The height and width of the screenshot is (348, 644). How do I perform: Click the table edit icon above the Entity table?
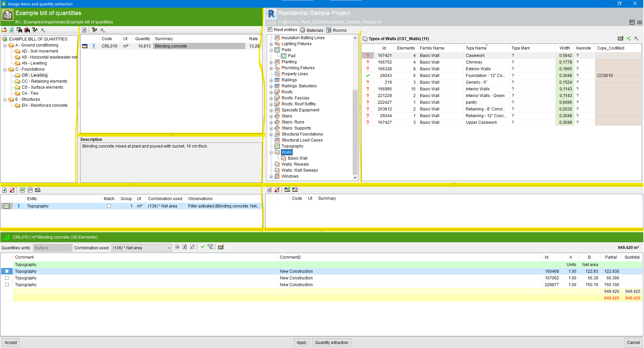[x=38, y=190]
